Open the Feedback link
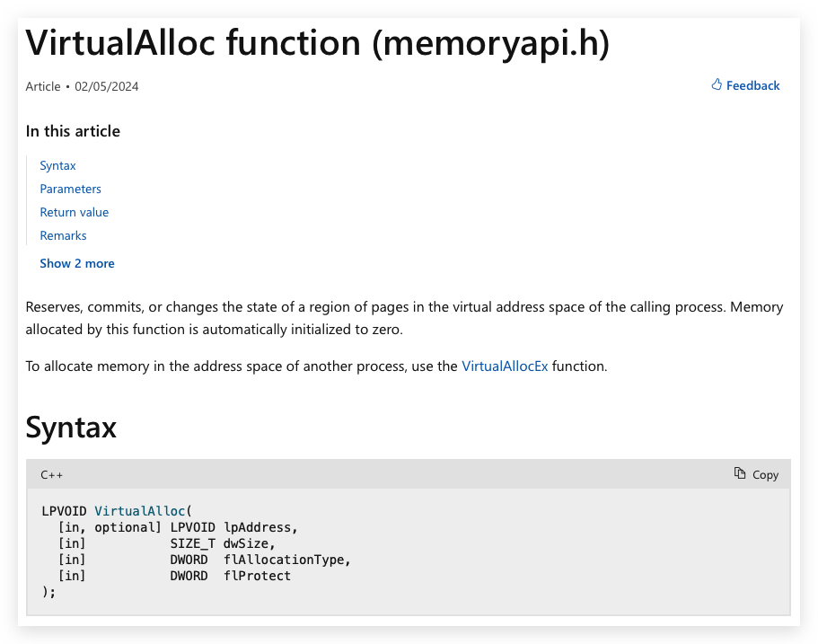Screen dimensions: 818x644 click(x=745, y=85)
